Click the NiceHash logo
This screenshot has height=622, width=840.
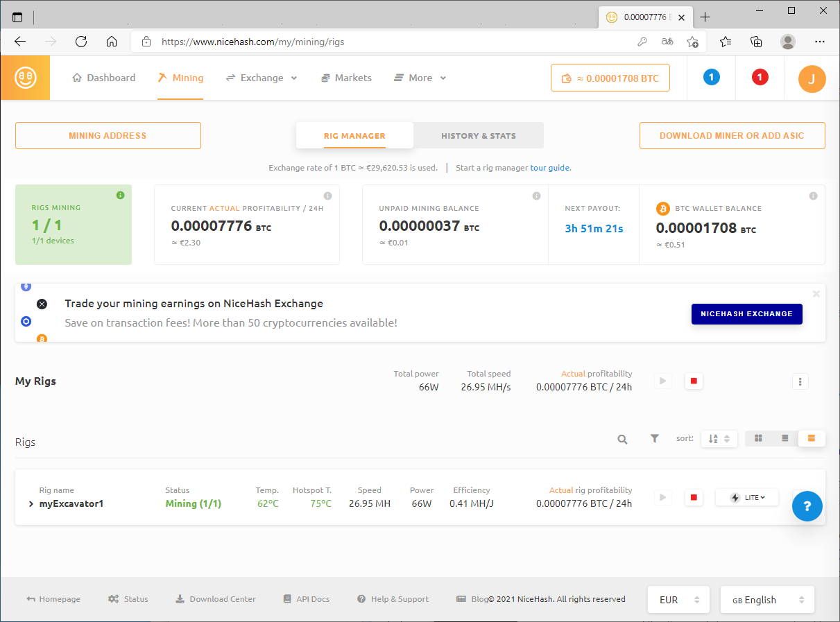click(x=26, y=78)
